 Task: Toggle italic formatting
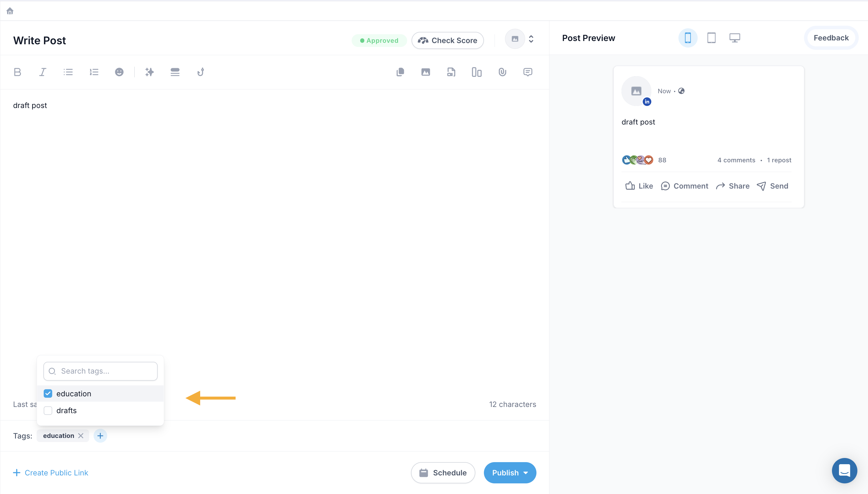pos(43,72)
